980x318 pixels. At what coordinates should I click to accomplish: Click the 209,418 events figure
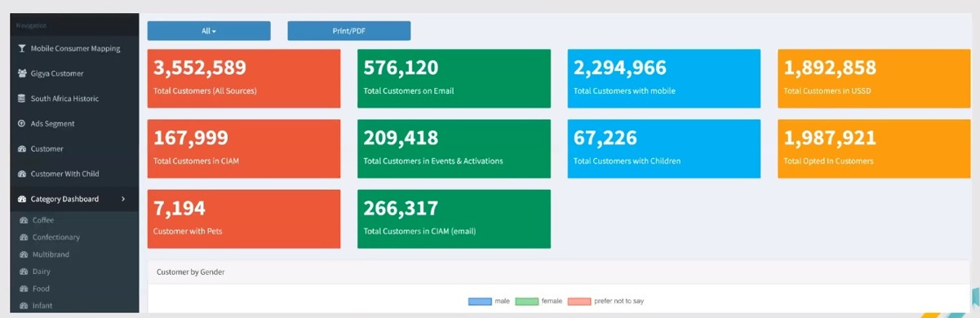(x=401, y=138)
